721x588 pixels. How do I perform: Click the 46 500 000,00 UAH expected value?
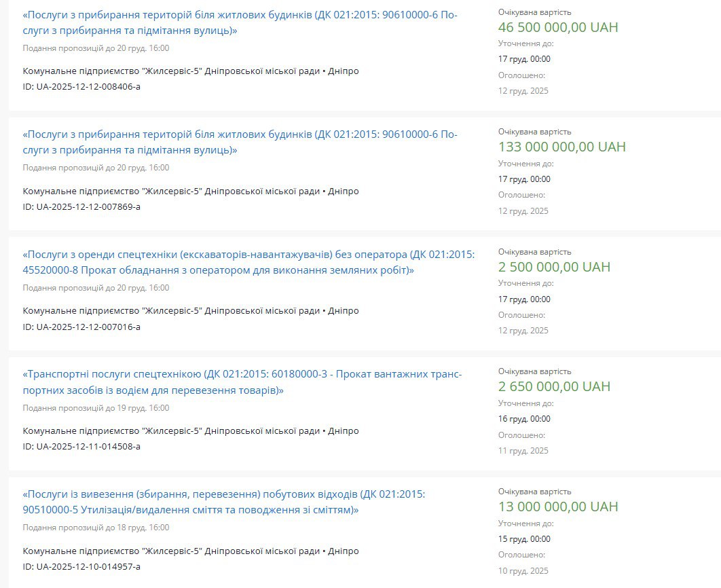pyautogui.click(x=558, y=27)
